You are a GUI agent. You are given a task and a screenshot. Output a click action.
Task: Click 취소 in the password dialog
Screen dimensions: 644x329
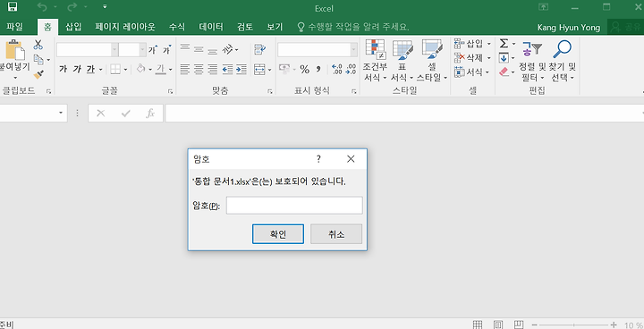(336, 234)
